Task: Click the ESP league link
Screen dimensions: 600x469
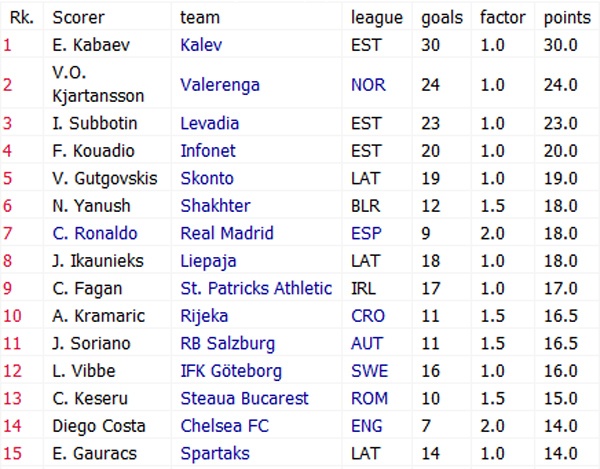Action: click(x=365, y=233)
